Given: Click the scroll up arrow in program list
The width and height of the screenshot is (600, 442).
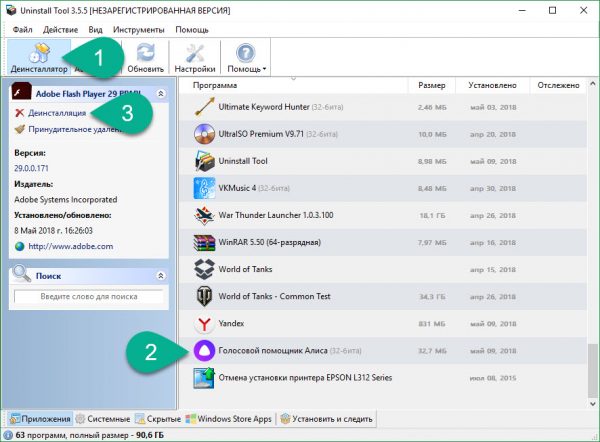Looking at the screenshot, I should 593,83.
